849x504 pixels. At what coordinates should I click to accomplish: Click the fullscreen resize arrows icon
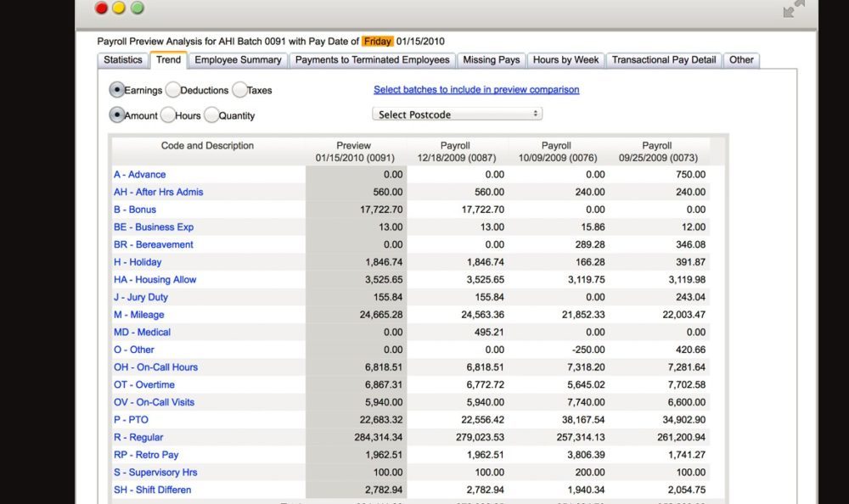coord(794,9)
